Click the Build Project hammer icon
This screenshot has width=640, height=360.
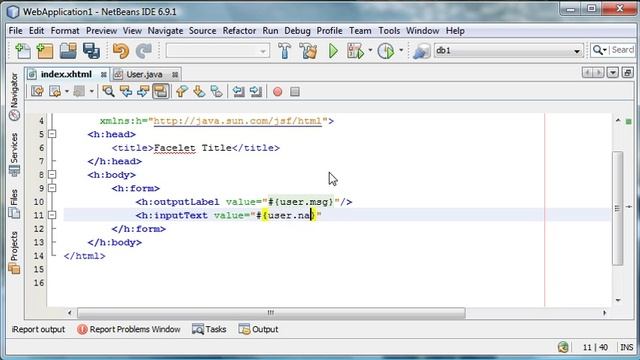pos(284,51)
